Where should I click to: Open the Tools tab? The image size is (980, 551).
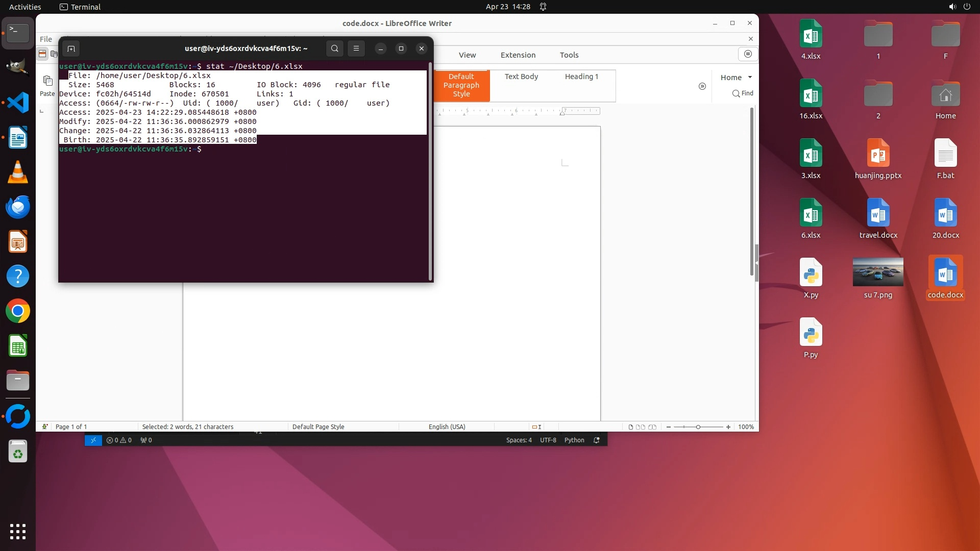click(x=569, y=55)
